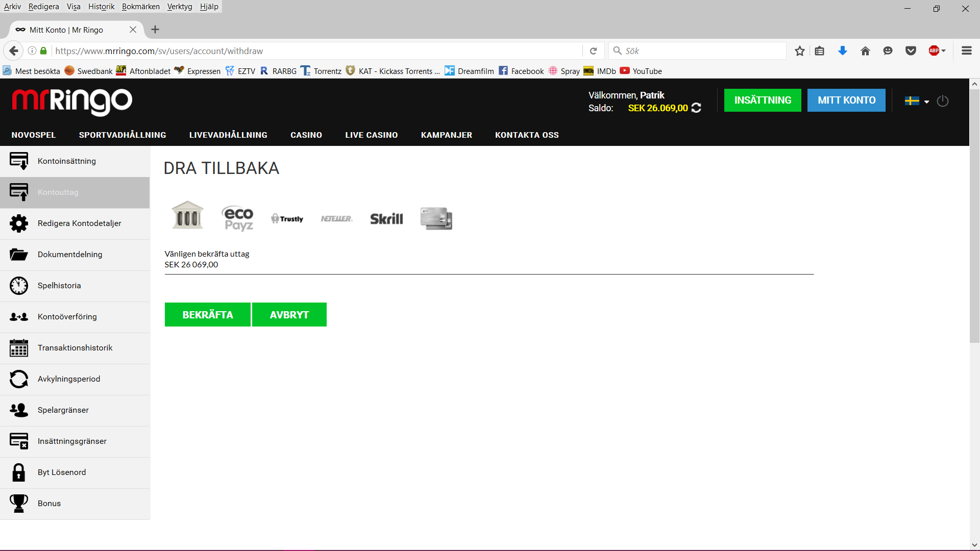Image resolution: width=980 pixels, height=551 pixels.
Task: Open the Livevadhållning section
Action: pos(228,135)
